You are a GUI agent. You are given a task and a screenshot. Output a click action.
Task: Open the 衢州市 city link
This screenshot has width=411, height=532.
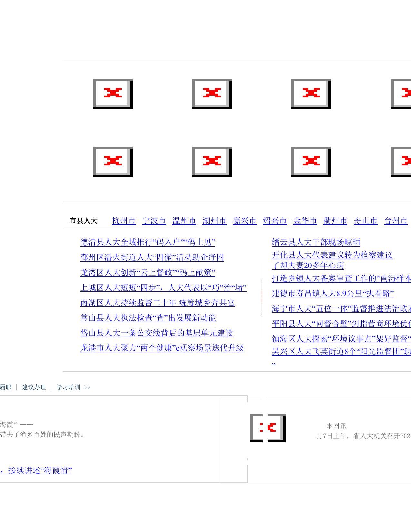pos(336,221)
